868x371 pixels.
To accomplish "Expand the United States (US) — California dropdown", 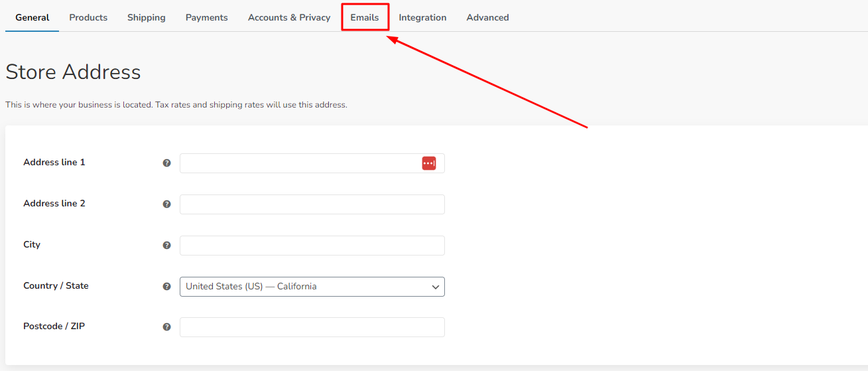I will click(312, 287).
